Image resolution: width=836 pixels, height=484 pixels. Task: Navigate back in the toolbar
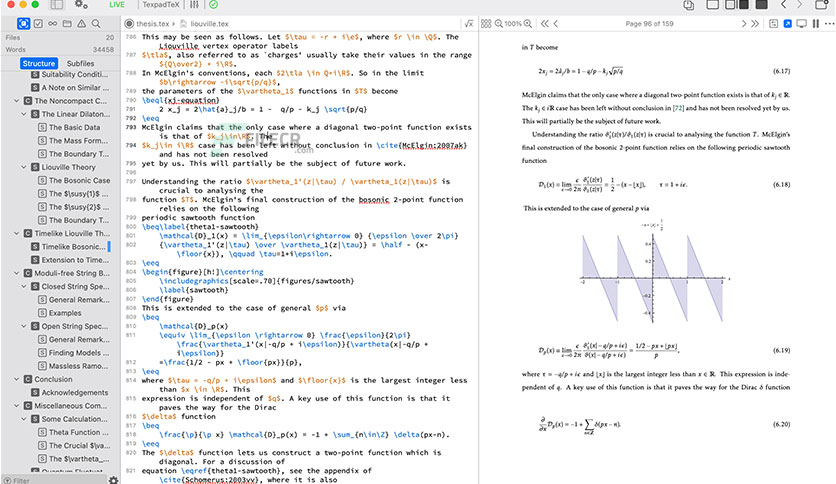(783, 5)
